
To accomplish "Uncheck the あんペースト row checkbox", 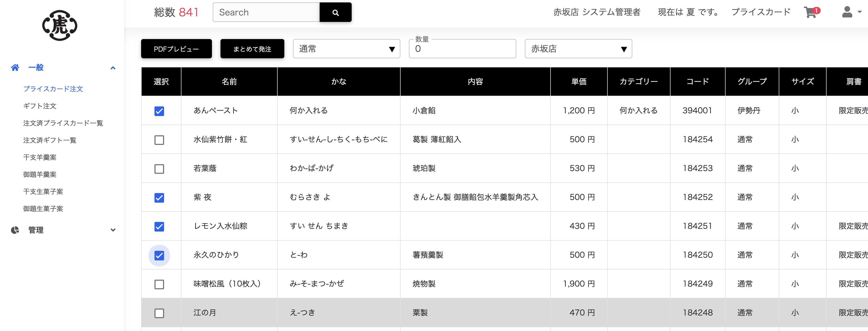I will click(159, 111).
